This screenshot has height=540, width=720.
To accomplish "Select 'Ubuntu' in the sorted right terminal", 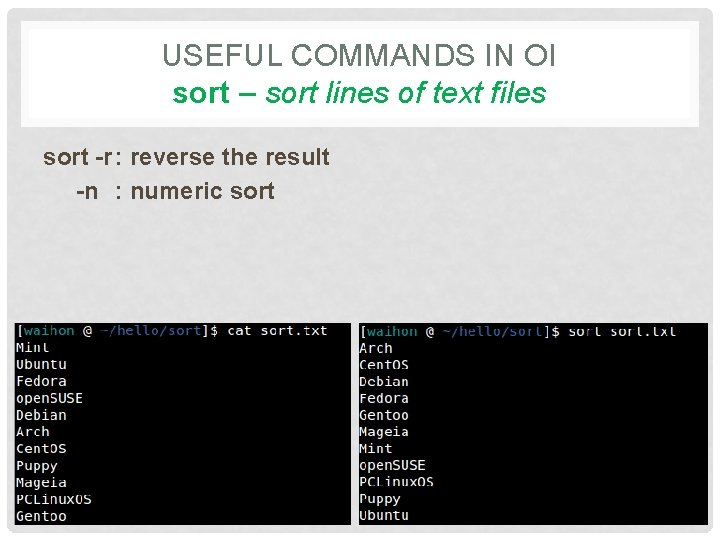I will pyautogui.click(x=384, y=516).
